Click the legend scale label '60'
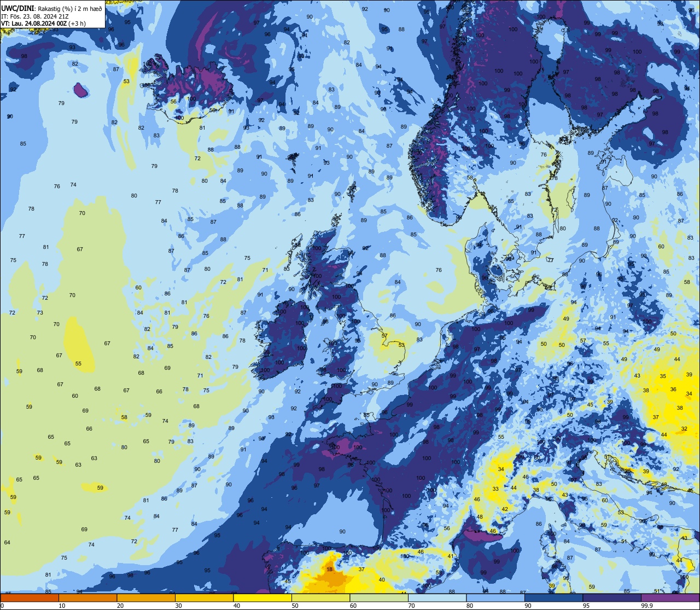This screenshot has height=610, width=700. point(353,606)
